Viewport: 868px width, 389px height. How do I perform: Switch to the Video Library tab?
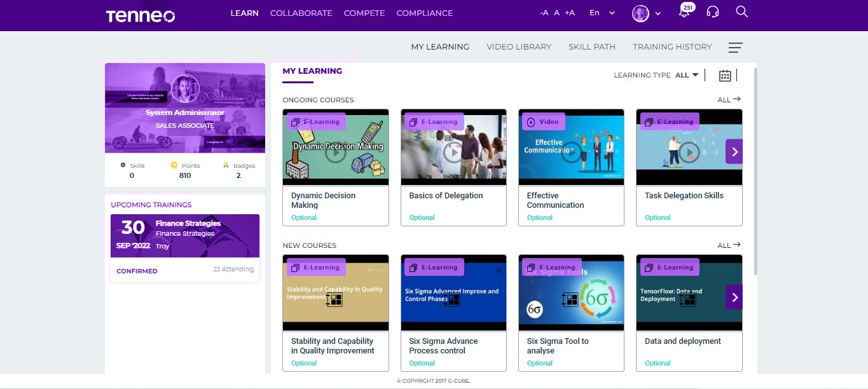tap(518, 46)
